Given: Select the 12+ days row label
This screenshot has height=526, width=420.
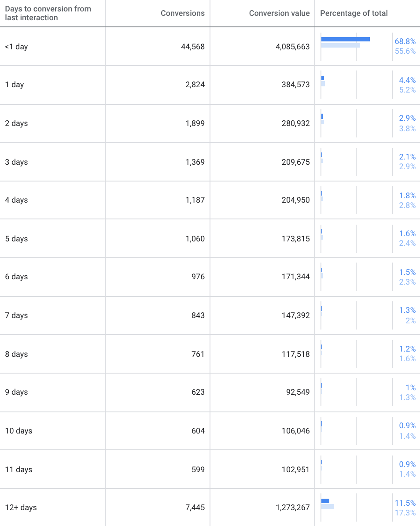Looking at the screenshot, I should pos(21,507).
